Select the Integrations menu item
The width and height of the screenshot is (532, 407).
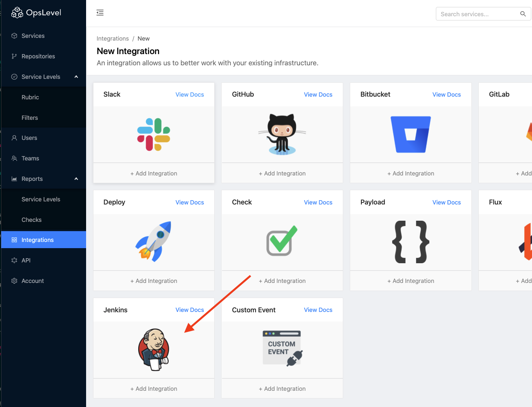click(x=44, y=240)
